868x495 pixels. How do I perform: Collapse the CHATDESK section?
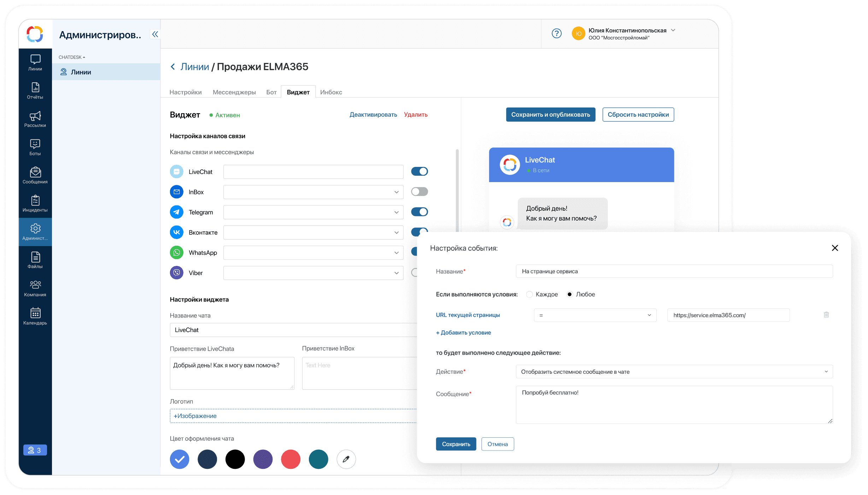pos(72,57)
